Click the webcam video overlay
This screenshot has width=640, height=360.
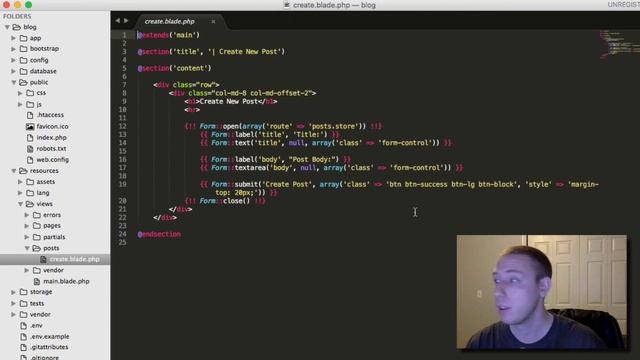click(541, 292)
